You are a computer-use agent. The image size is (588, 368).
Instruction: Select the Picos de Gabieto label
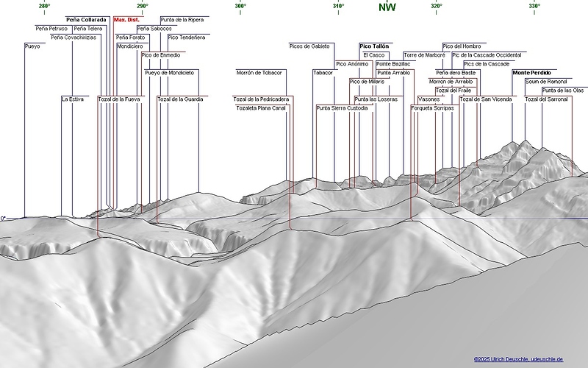(309, 46)
